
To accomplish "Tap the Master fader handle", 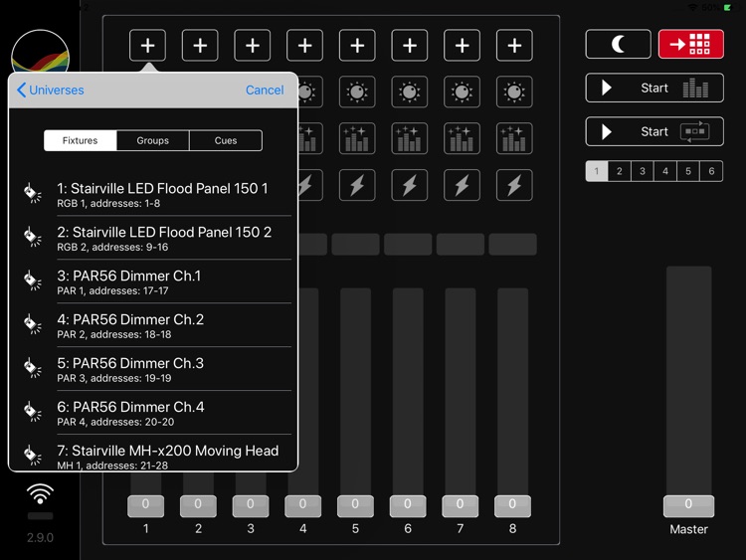I will [x=688, y=505].
